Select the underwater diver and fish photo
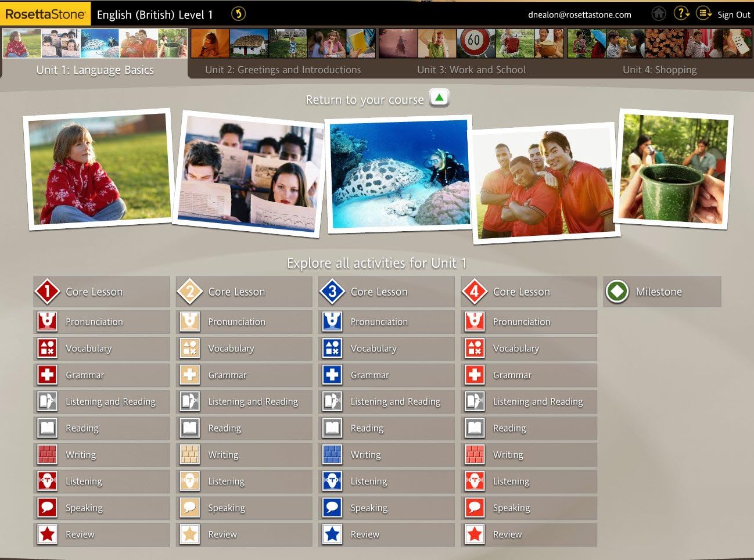The image size is (754, 560). pyautogui.click(x=399, y=174)
